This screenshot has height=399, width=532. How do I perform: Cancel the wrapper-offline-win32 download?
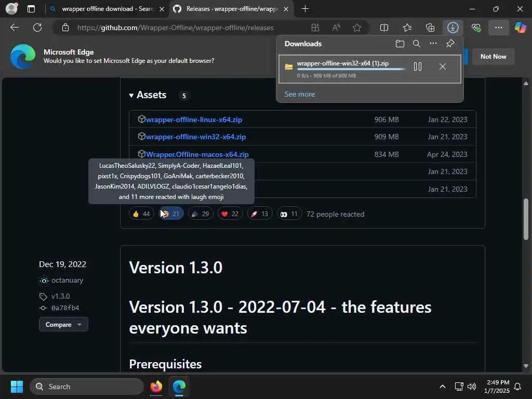tap(443, 66)
